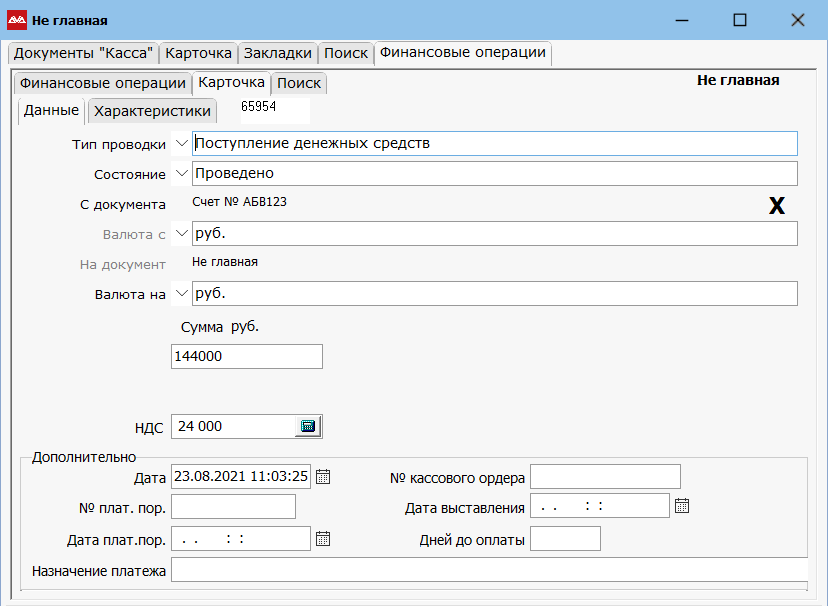The height and width of the screenshot is (606, 828).
Task: Click the Дата выставления input field
Action: click(x=600, y=506)
